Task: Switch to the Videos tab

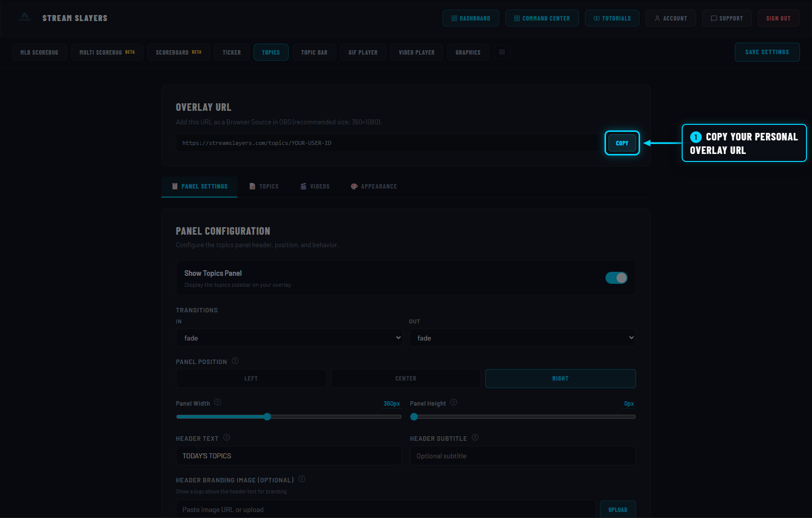Action: 315,187
